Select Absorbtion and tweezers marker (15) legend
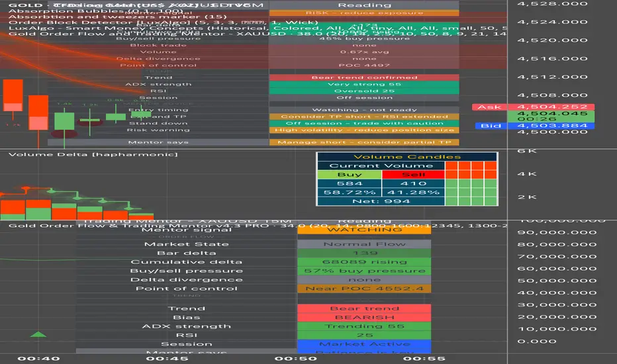The width and height of the screenshot is (617, 364). coord(117,17)
